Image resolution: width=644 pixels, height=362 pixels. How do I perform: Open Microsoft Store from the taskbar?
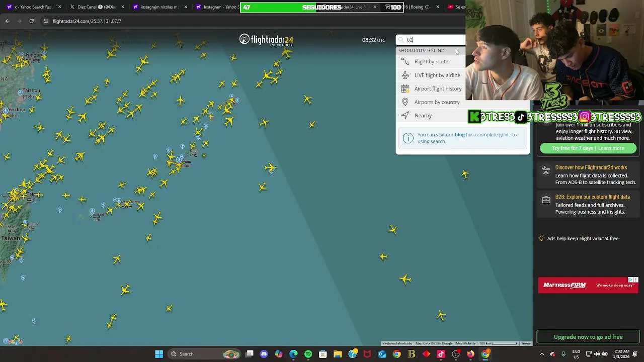coord(323,354)
